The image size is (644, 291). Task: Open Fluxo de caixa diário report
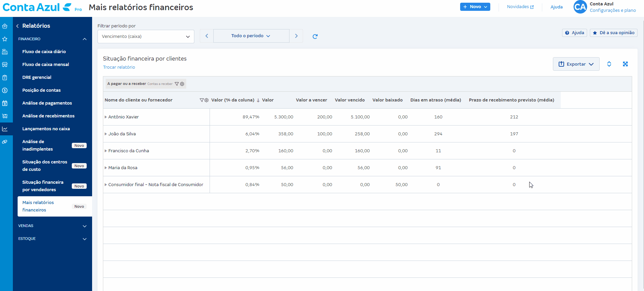[x=44, y=52]
